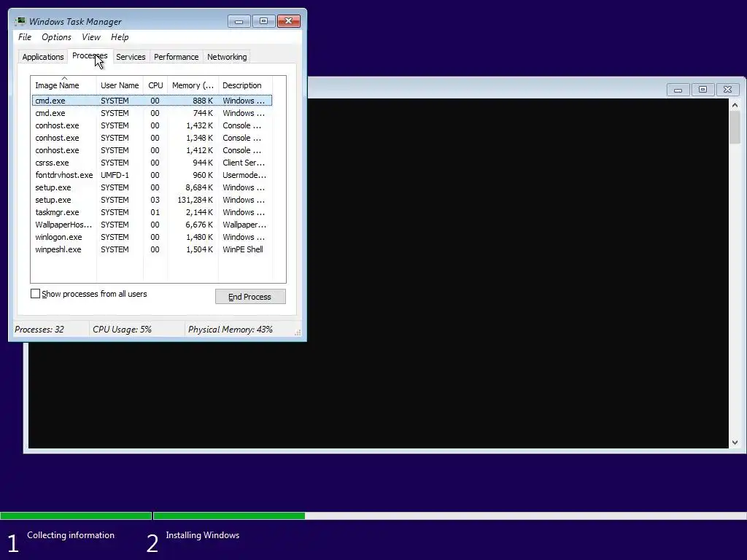Click the UMFD-1 user name cell
Viewport: 747px width, 560px height.
pyautogui.click(x=115, y=175)
